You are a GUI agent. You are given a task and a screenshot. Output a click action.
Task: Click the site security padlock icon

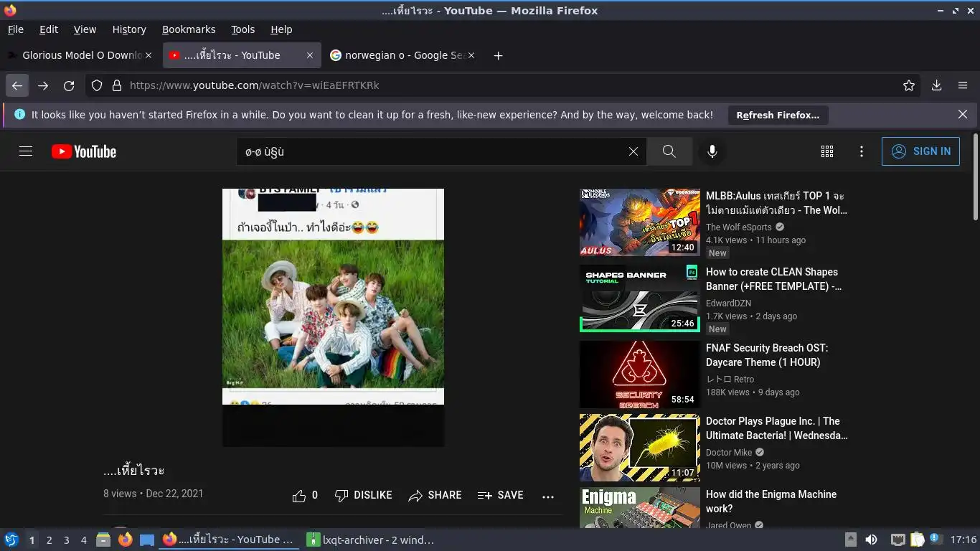click(116, 85)
